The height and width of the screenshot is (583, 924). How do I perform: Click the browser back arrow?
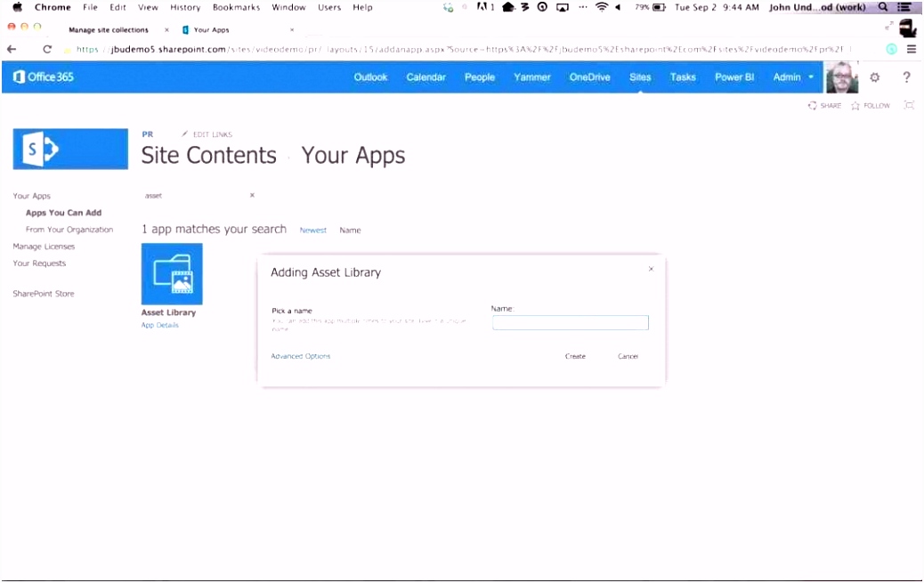click(12, 50)
